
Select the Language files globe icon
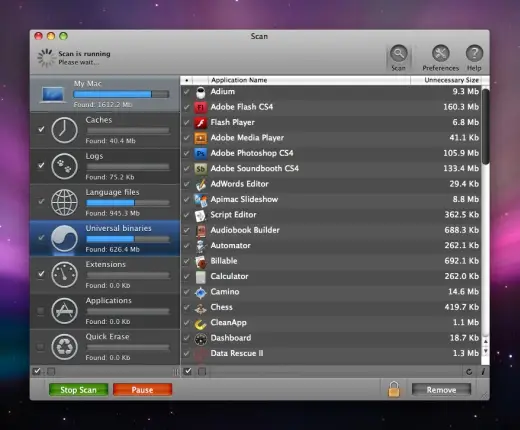(64, 202)
